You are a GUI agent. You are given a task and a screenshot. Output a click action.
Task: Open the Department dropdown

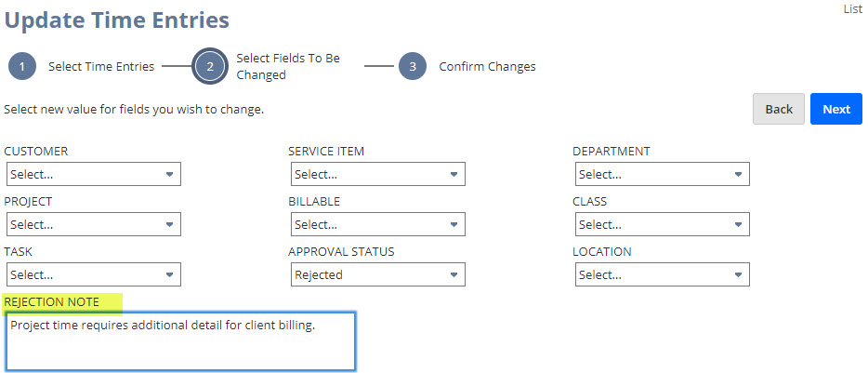662,174
